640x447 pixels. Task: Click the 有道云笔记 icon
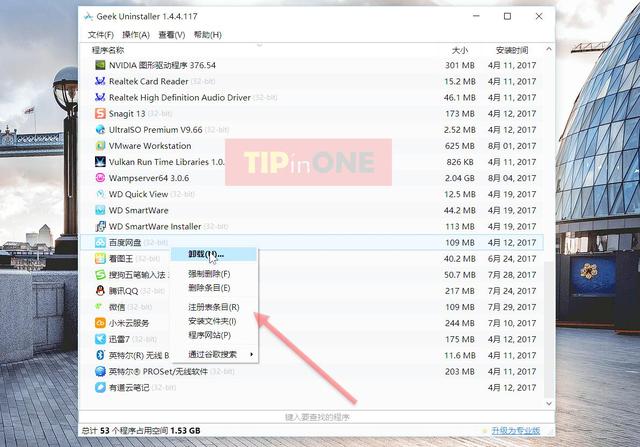tap(100, 387)
